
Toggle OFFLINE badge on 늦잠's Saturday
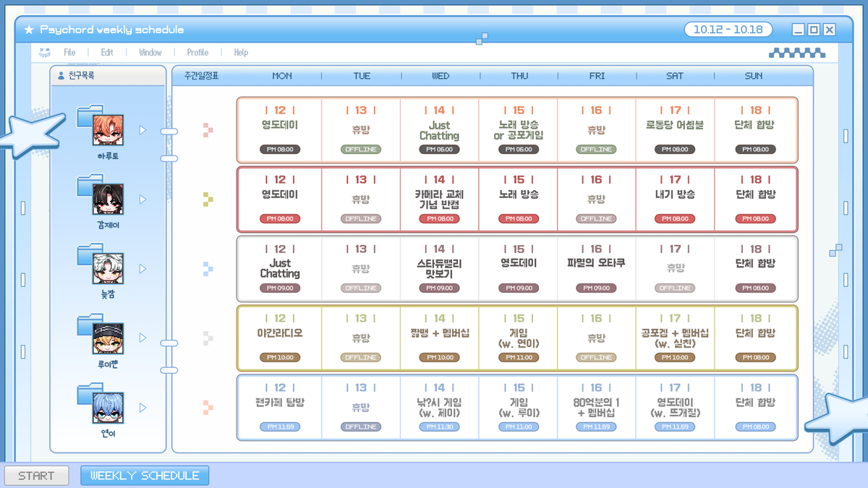[x=675, y=288]
